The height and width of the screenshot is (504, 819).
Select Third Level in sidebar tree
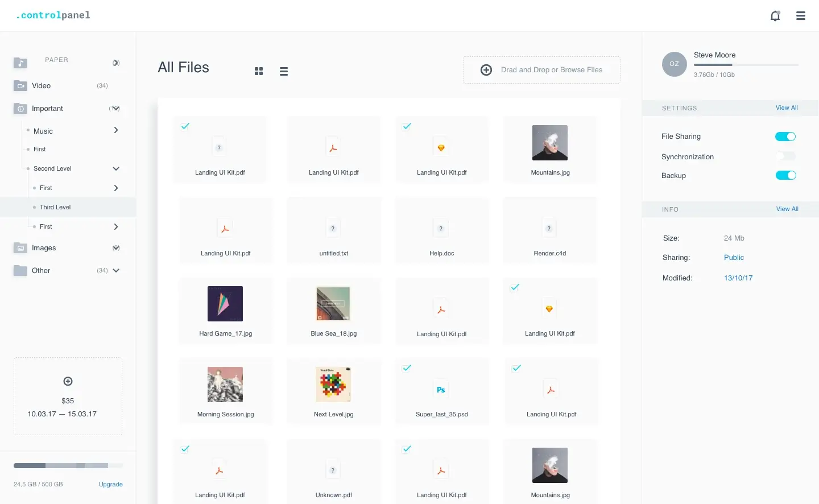click(55, 207)
